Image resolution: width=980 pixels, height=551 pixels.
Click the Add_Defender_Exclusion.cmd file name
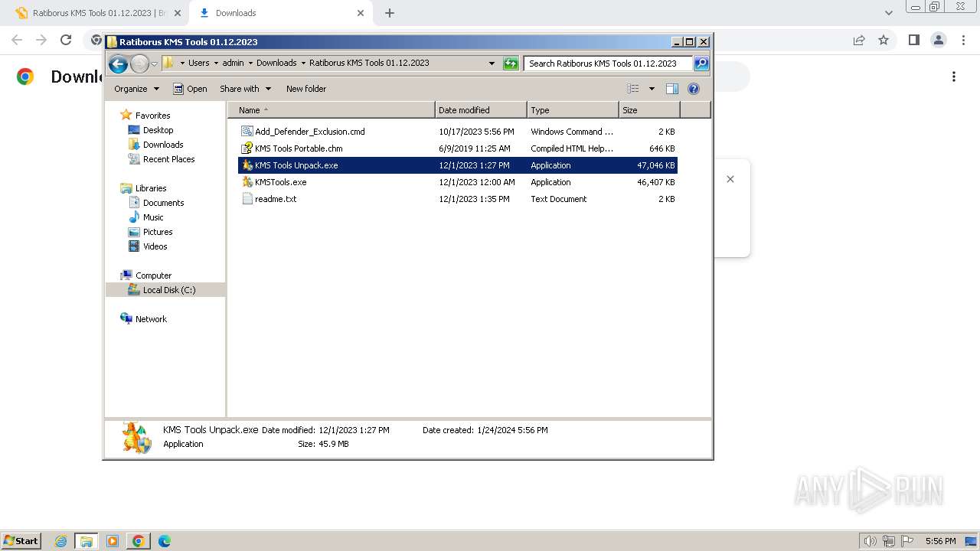(x=310, y=132)
